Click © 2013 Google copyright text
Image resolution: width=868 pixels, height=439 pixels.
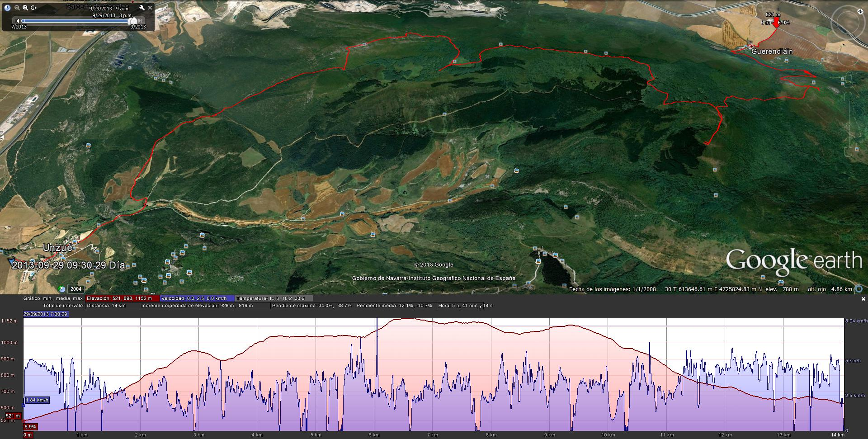click(434, 265)
